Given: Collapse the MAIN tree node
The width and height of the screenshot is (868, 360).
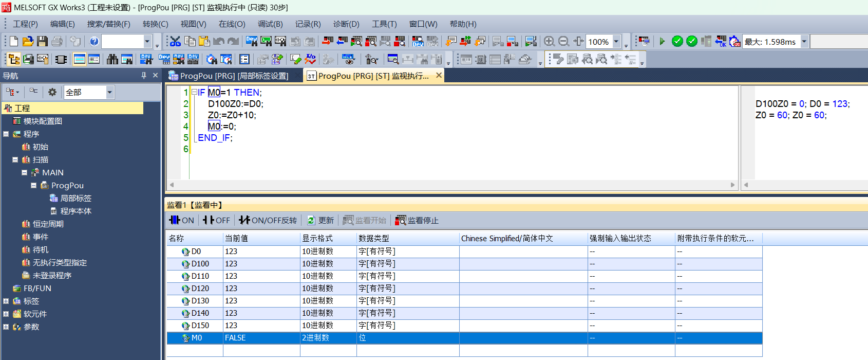Looking at the screenshot, I should (24, 173).
